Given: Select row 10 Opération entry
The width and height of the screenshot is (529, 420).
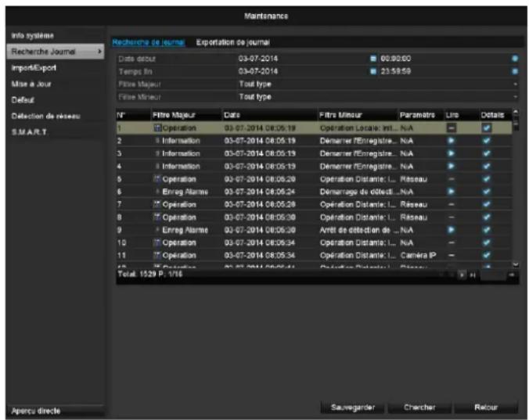Looking at the screenshot, I should (314, 242).
